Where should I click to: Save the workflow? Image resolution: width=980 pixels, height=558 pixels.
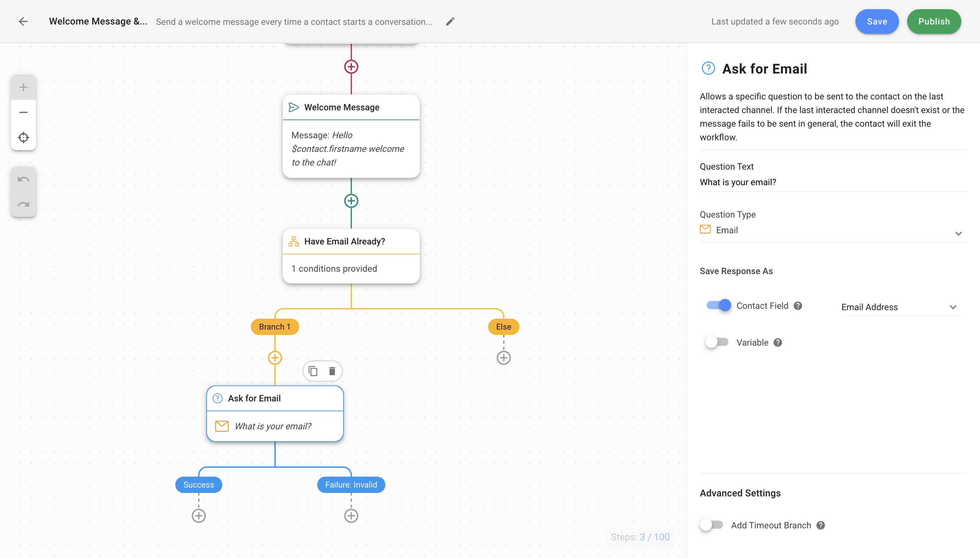point(877,21)
